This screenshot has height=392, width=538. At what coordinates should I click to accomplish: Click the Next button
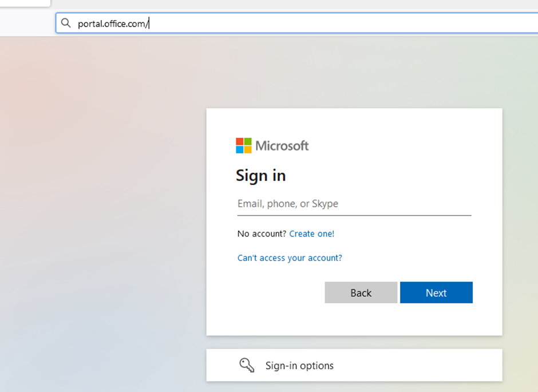click(436, 292)
